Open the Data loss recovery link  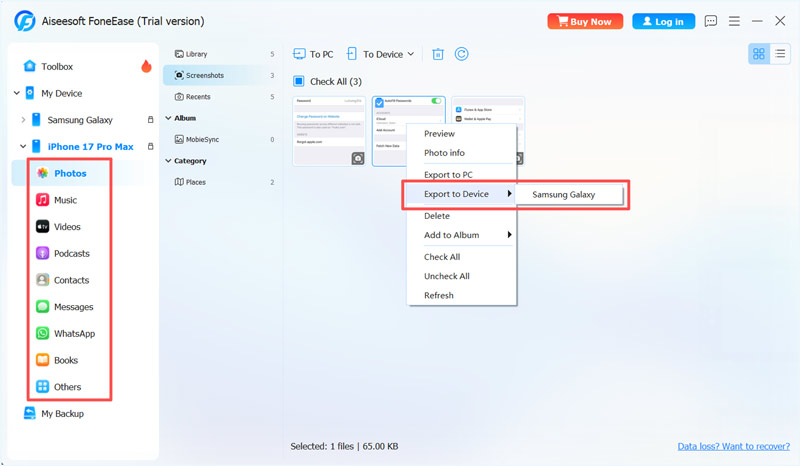click(x=733, y=446)
